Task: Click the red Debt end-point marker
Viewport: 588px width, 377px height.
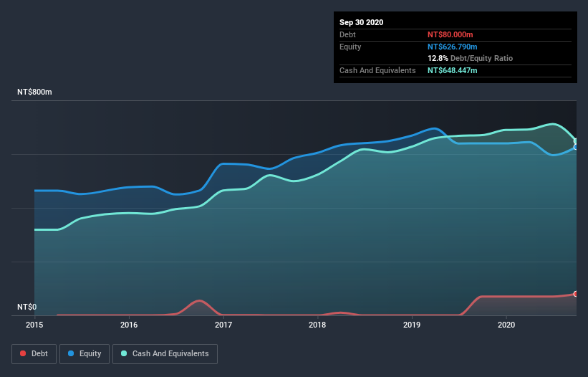Action: coord(576,294)
